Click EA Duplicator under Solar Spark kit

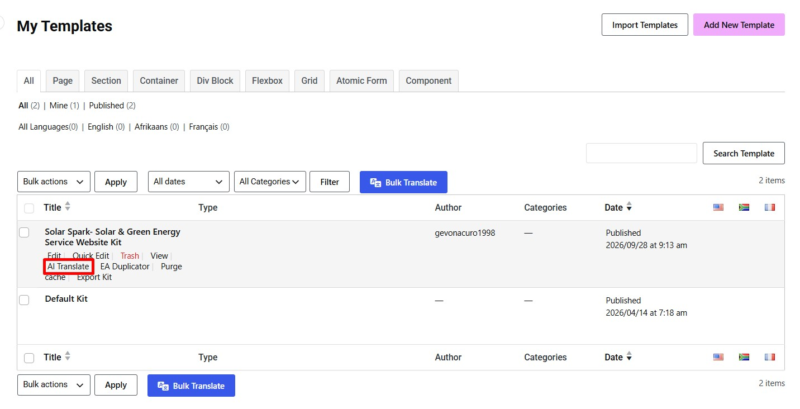point(125,267)
